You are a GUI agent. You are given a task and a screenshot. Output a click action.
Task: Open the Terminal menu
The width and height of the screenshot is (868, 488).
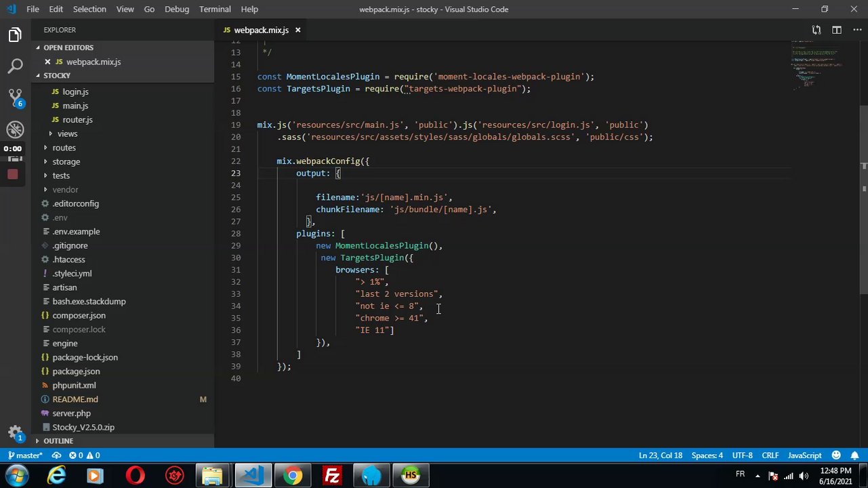215,9
